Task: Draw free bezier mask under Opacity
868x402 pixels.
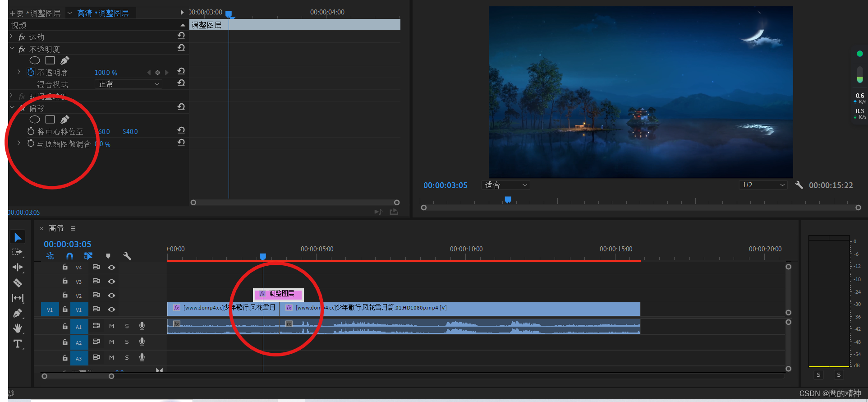Action: 65,60
